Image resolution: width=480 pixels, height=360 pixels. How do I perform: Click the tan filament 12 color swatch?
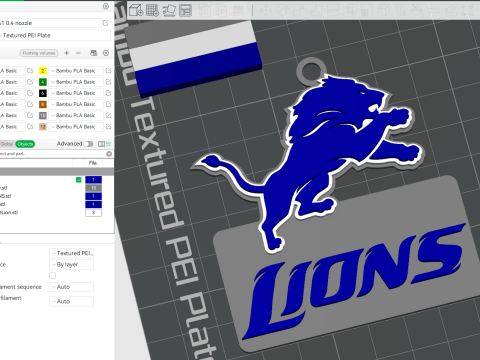(43, 127)
